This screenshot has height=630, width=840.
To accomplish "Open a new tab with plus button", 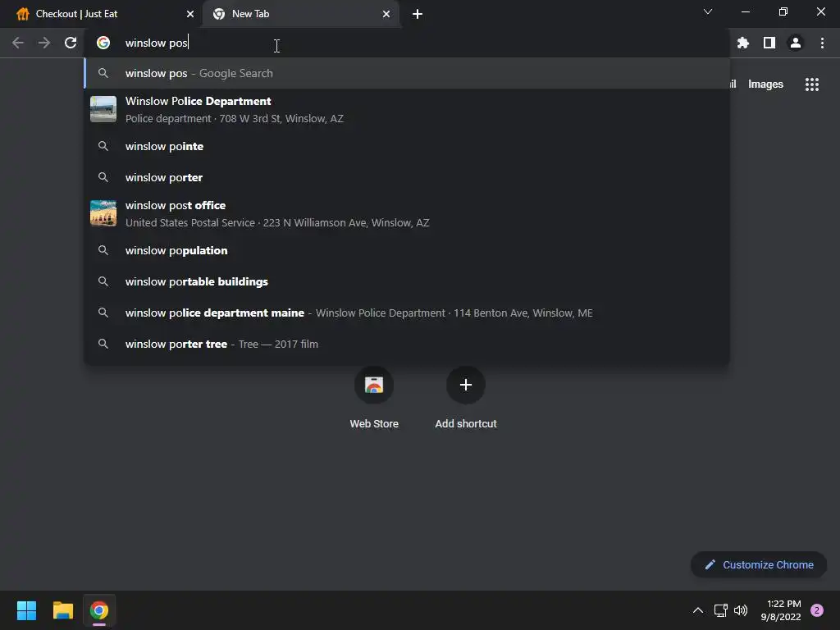I will pyautogui.click(x=418, y=14).
